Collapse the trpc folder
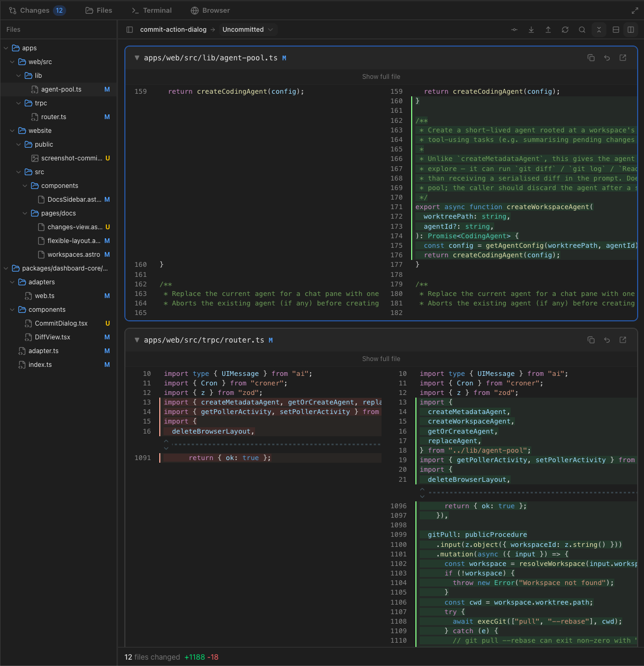The width and height of the screenshot is (644, 666). [19, 103]
